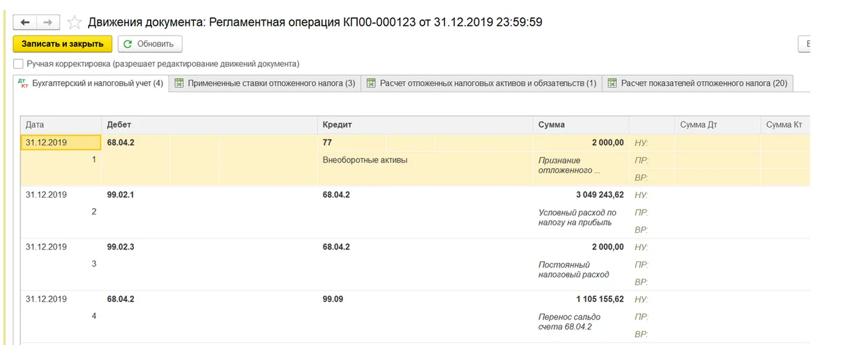Switch to Расчет показателей отложенного налога tab

pos(697,83)
